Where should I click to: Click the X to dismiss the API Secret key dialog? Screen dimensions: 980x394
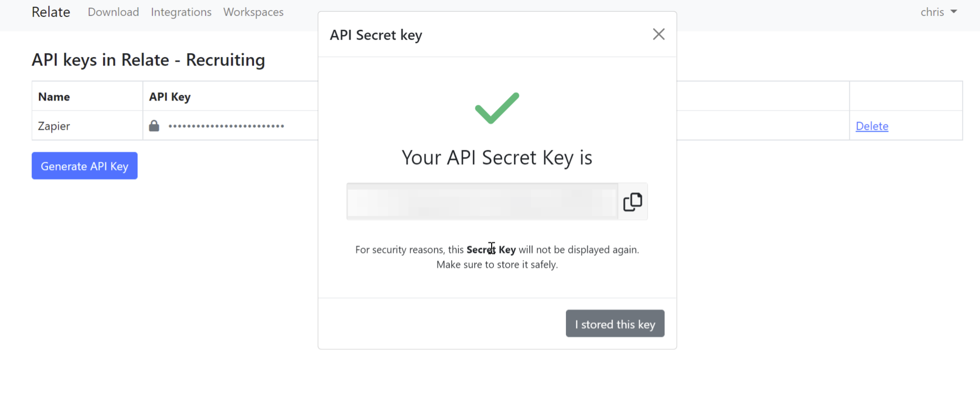pos(658,34)
